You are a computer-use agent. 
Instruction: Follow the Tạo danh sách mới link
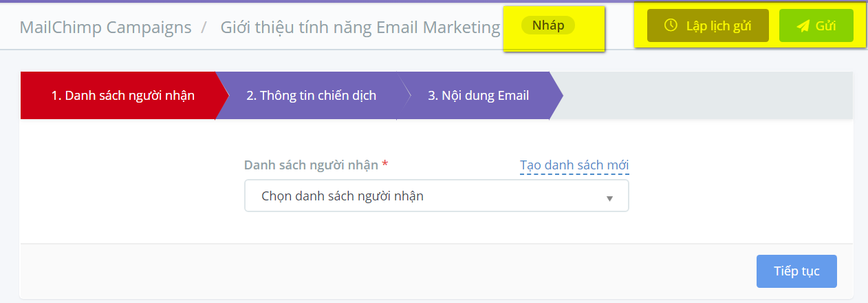[574, 165]
